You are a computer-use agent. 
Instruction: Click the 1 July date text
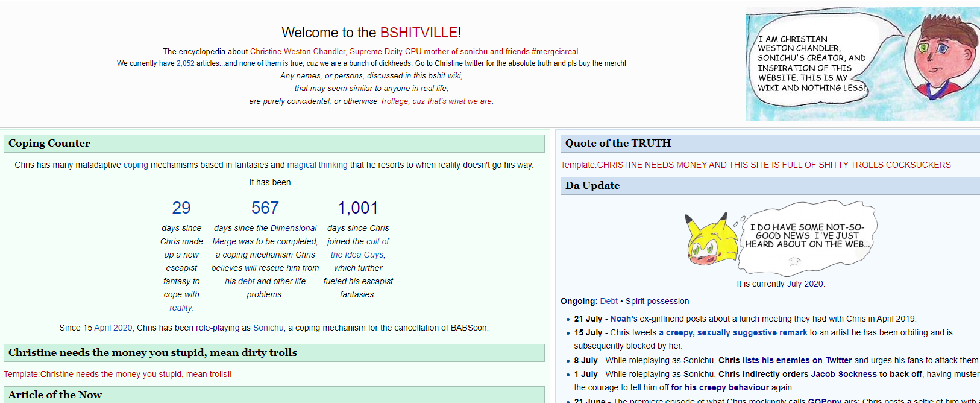(586, 374)
